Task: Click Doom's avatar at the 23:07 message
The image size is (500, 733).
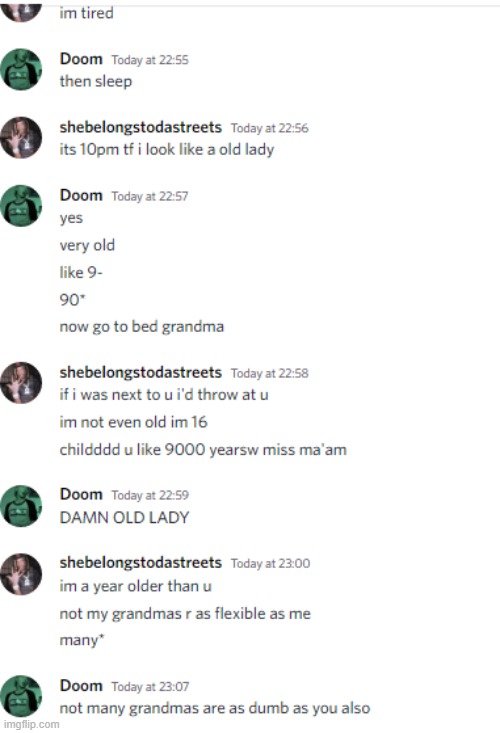Action: coord(21,696)
